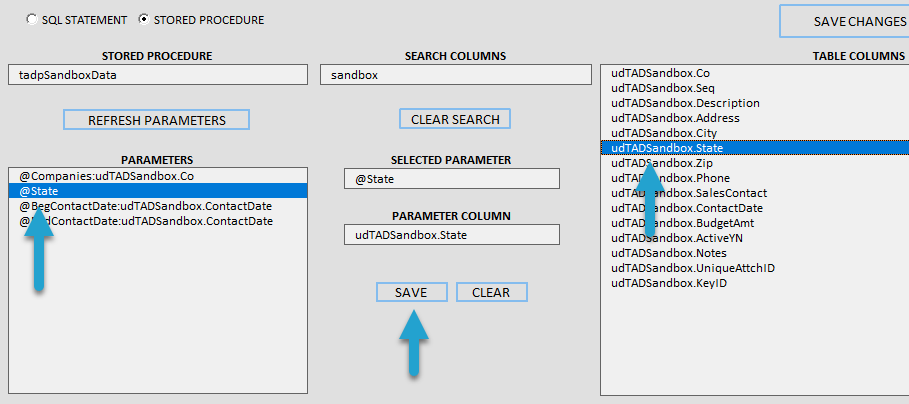Select table column udTADSandbox.BudgetAmt
909x404 pixels.
pyautogui.click(x=755, y=223)
